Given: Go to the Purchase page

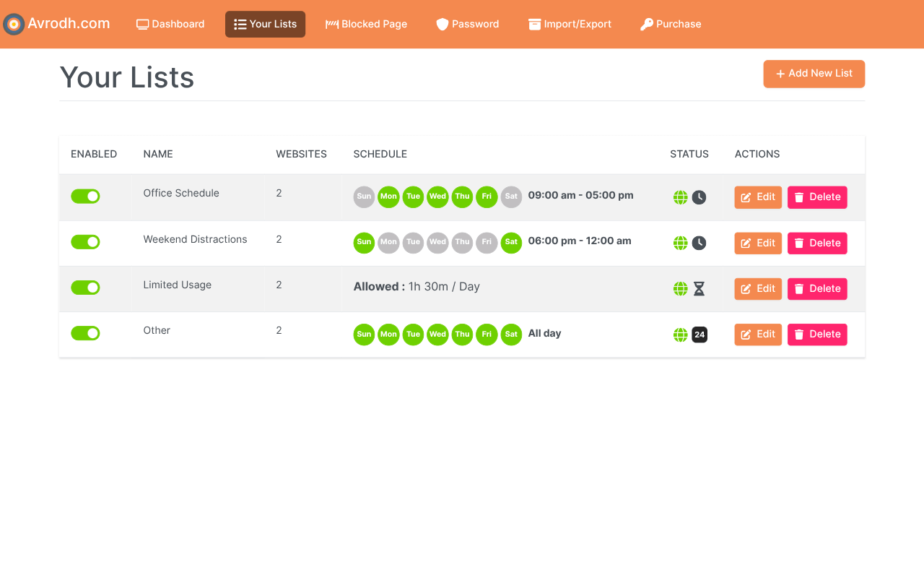Looking at the screenshot, I should 671,24.
